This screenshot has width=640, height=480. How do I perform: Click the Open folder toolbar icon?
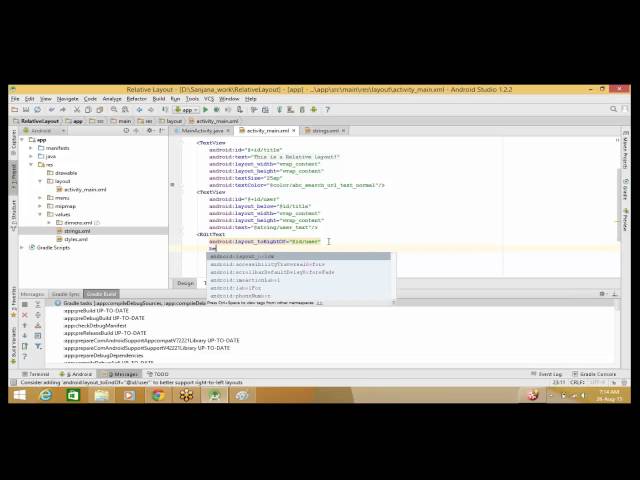pyautogui.click(x=15, y=109)
